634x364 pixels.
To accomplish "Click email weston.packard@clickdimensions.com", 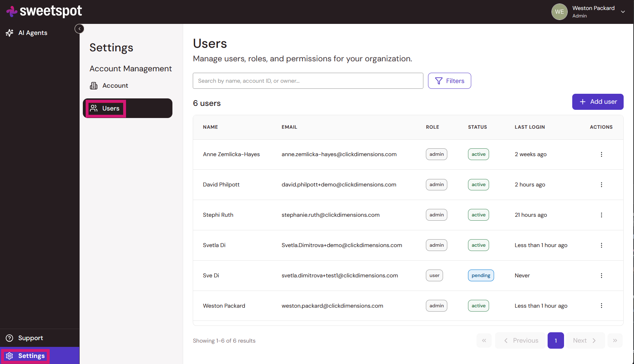I will coord(332,306).
